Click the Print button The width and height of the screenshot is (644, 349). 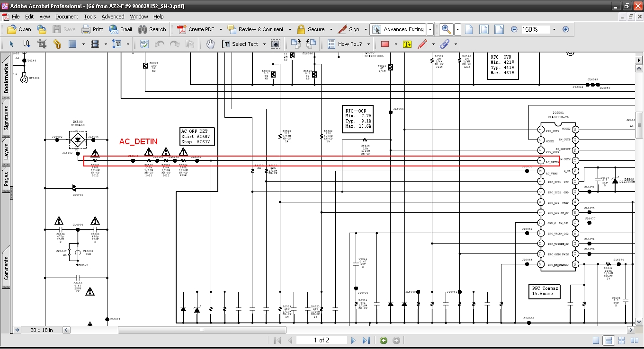(x=92, y=29)
